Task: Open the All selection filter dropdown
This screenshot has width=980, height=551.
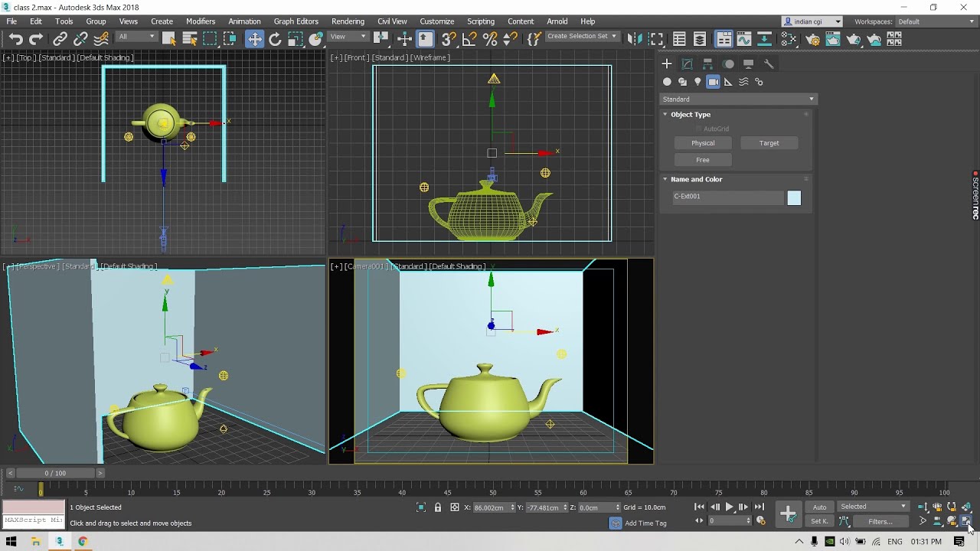Action: point(136,37)
